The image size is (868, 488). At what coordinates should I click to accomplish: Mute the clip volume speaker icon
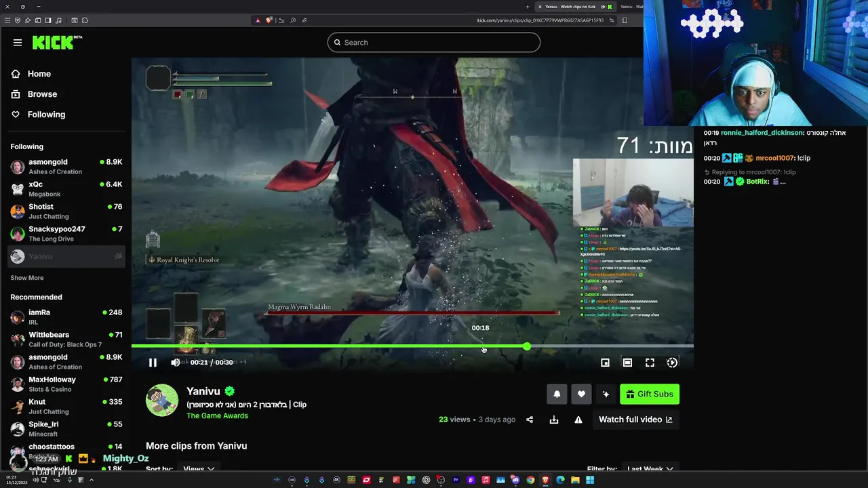point(176,363)
